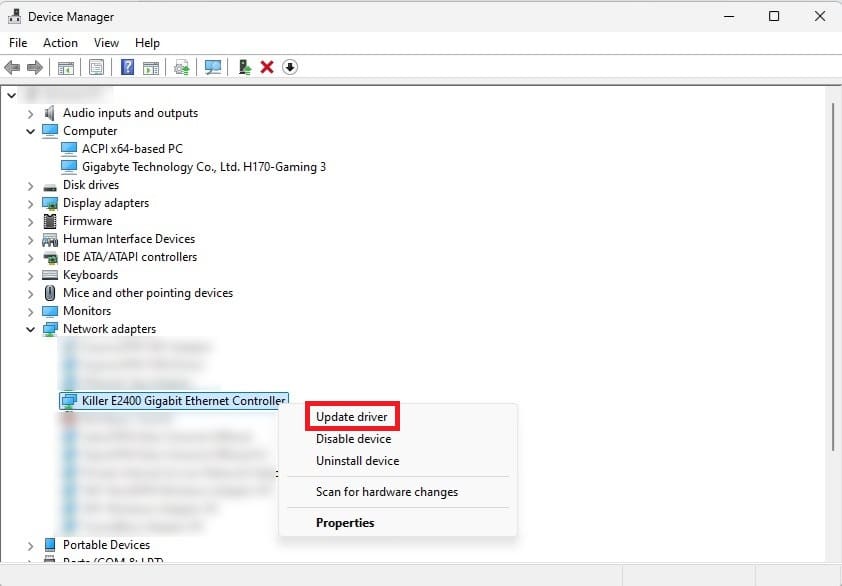842x586 pixels.
Task: Maximize the Device Manager window
Action: [x=774, y=16]
